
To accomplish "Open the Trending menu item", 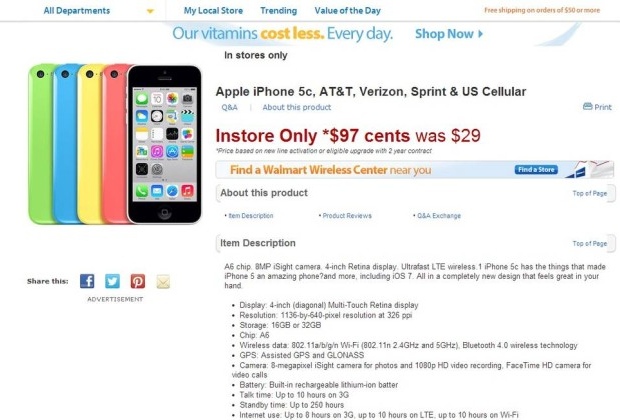I will (x=278, y=11).
